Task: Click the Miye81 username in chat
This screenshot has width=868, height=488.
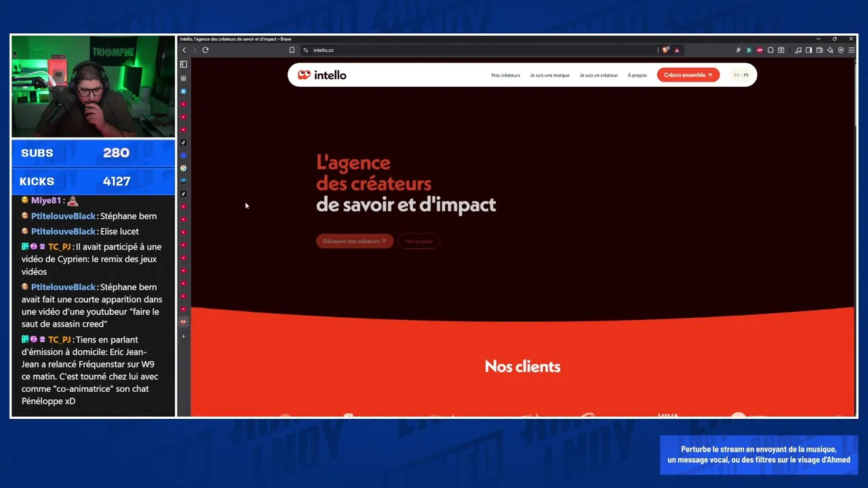Action: [x=46, y=201]
